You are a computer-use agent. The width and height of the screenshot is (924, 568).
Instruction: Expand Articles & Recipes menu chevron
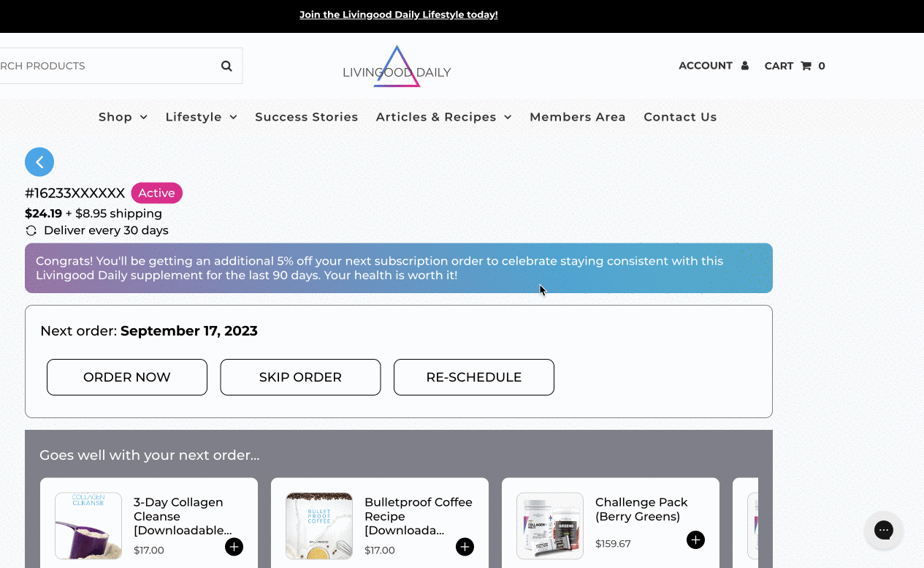coord(508,117)
